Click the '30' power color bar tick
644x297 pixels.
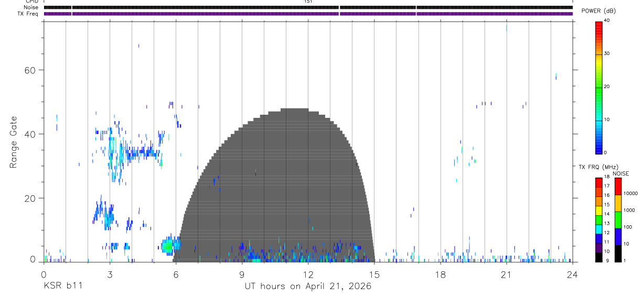pyautogui.click(x=607, y=53)
